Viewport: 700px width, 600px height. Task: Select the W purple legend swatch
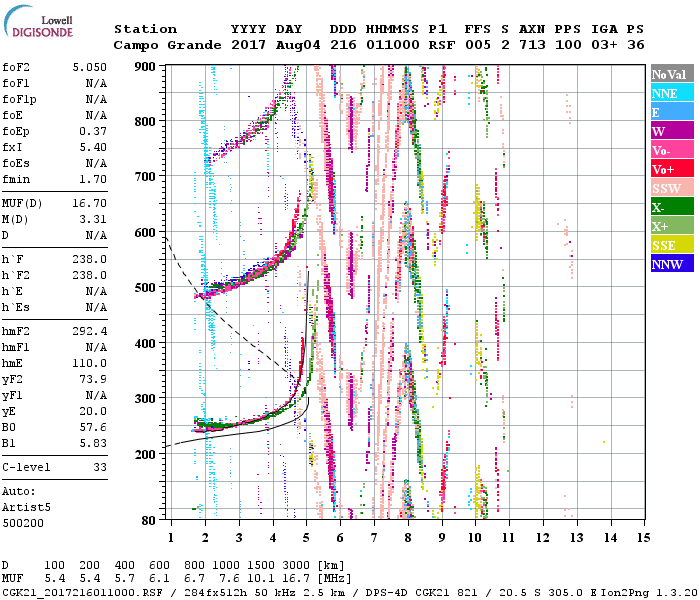(x=671, y=132)
